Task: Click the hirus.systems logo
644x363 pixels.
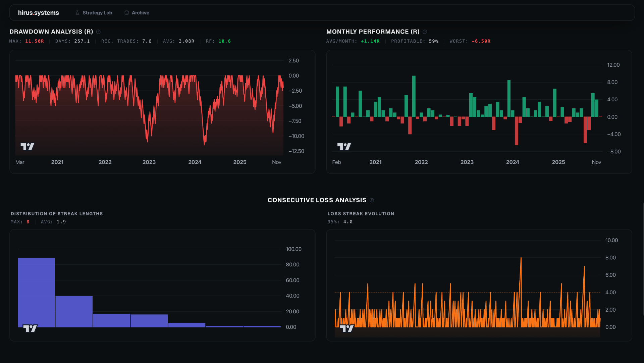Action: tap(38, 13)
